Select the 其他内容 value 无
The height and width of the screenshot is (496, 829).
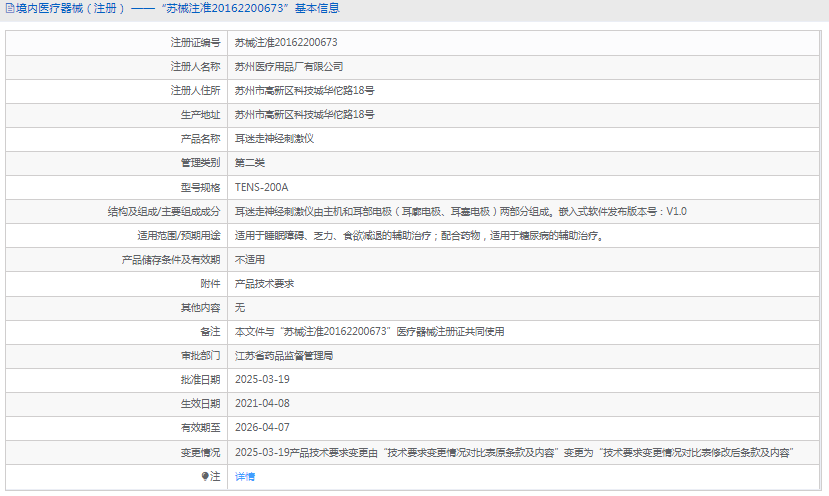(x=240, y=308)
